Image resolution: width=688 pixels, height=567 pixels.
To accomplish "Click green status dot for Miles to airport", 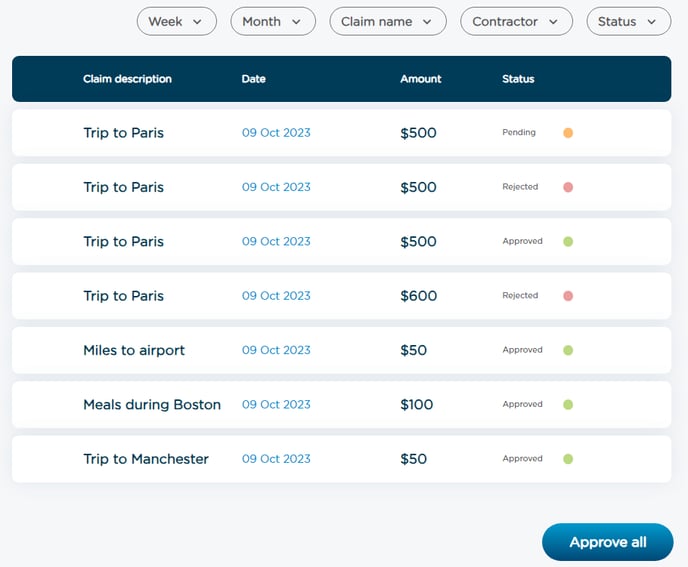I will [x=568, y=350].
